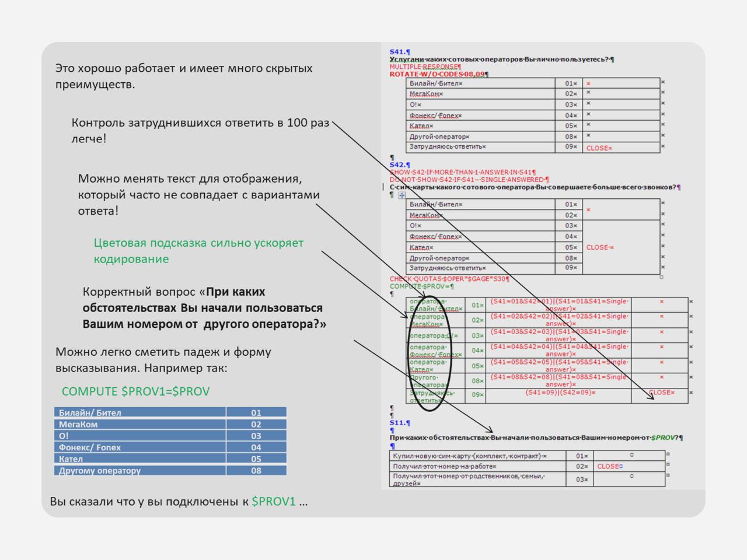Click 'Купил новую сим-карту (комплект, контракт)' cell
747x560 pixels.
tap(478, 456)
